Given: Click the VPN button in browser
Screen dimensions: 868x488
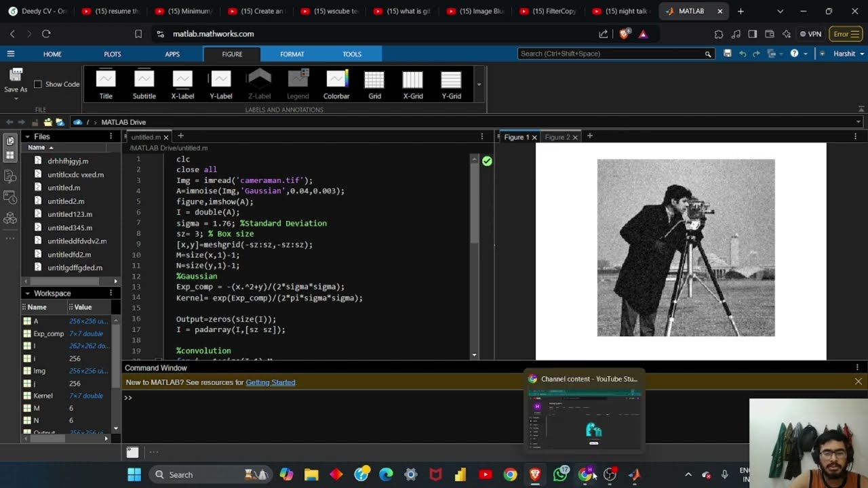Looking at the screenshot, I should tap(810, 34).
